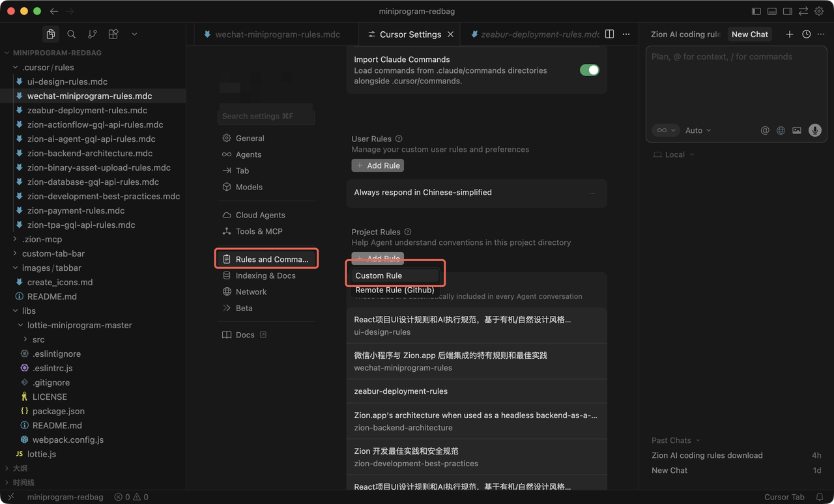This screenshot has height=504, width=834.
Task: Open the Auto model dropdown
Action: pyautogui.click(x=698, y=130)
